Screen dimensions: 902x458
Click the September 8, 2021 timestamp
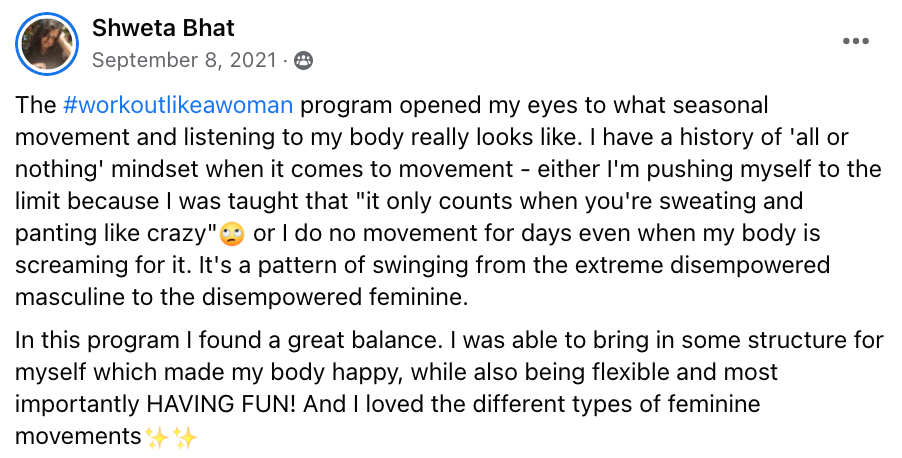tap(184, 60)
